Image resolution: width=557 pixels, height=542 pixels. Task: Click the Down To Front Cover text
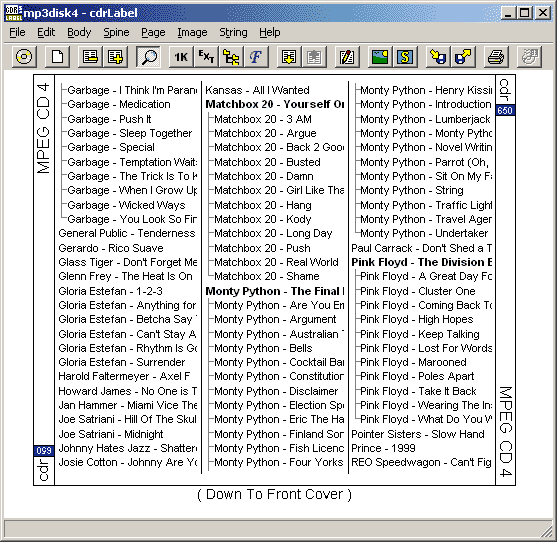tap(275, 494)
